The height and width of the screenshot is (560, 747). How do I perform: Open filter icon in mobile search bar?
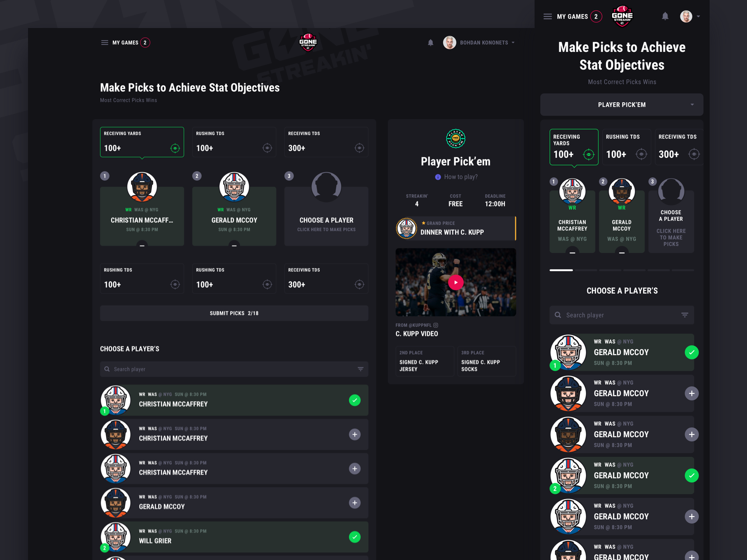tap(684, 315)
